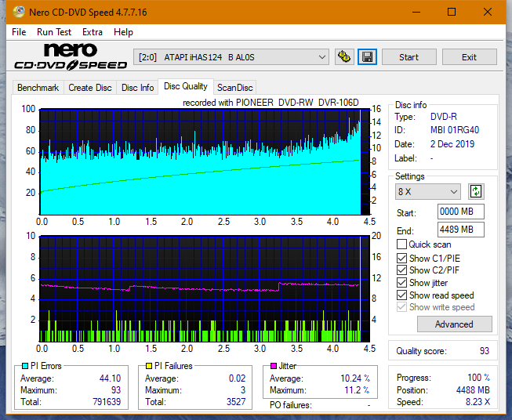Open the Help menu
512x420 pixels.
(x=123, y=32)
